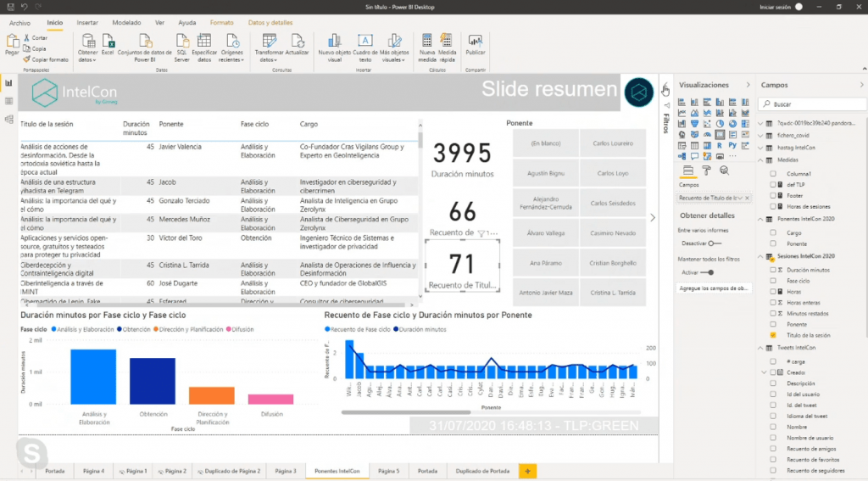Click the Buscar fields search box

811,104
